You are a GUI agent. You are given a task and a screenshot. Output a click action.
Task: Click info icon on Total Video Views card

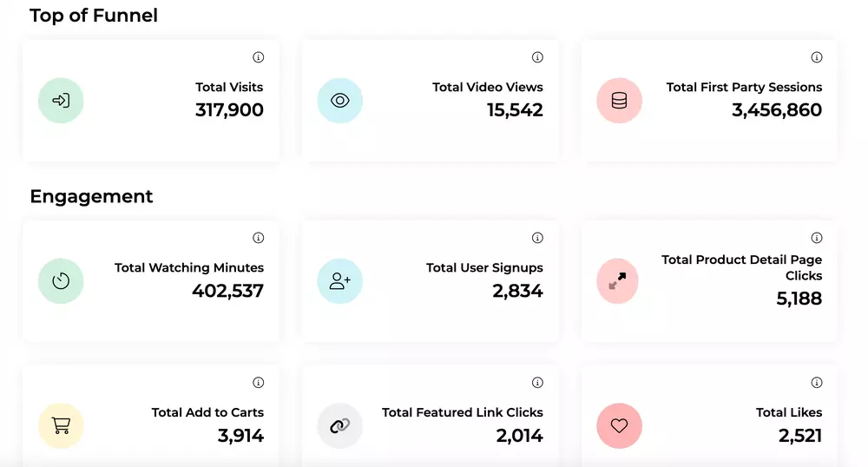(537, 57)
